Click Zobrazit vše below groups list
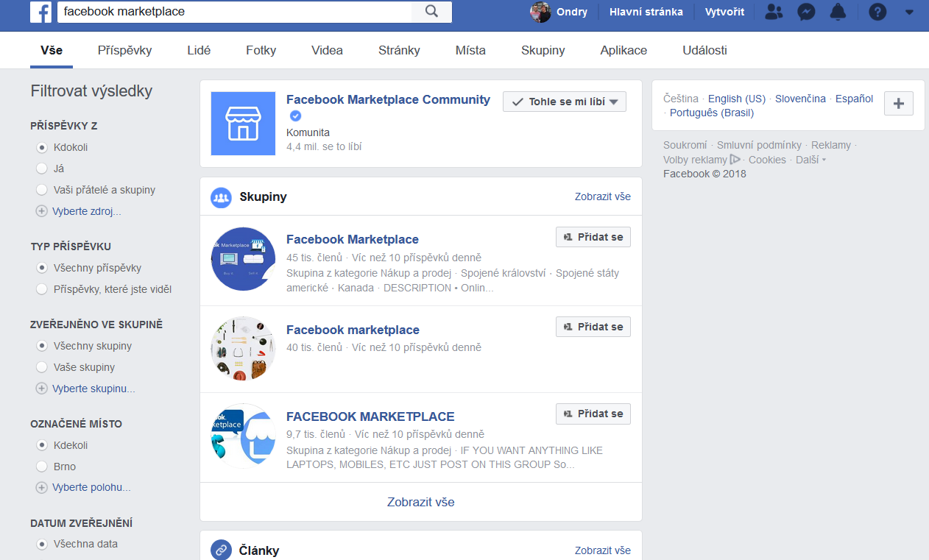Screen dimensions: 929x560 coord(421,502)
